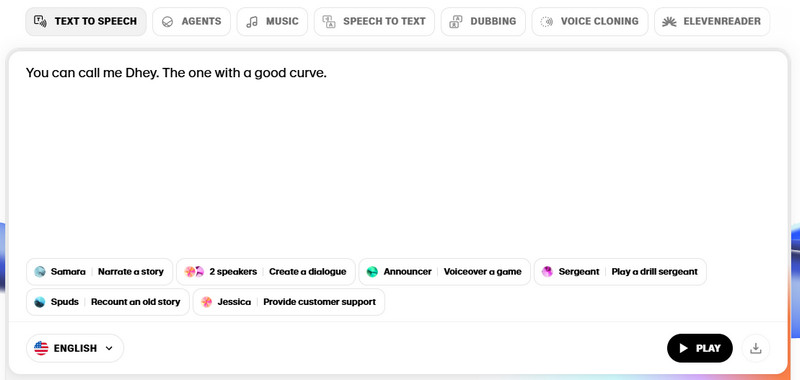This screenshot has width=800, height=380.
Task: Download the generated audio
Action: click(756, 348)
